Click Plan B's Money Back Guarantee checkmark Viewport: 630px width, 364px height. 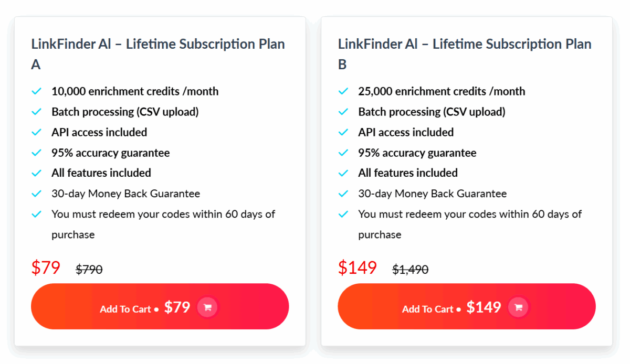point(343,194)
